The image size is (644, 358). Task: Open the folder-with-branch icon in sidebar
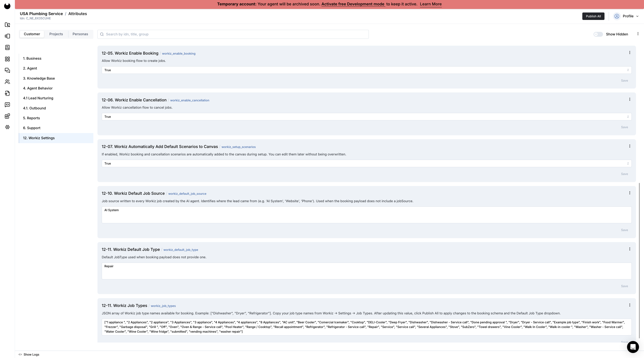(x=7, y=25)
